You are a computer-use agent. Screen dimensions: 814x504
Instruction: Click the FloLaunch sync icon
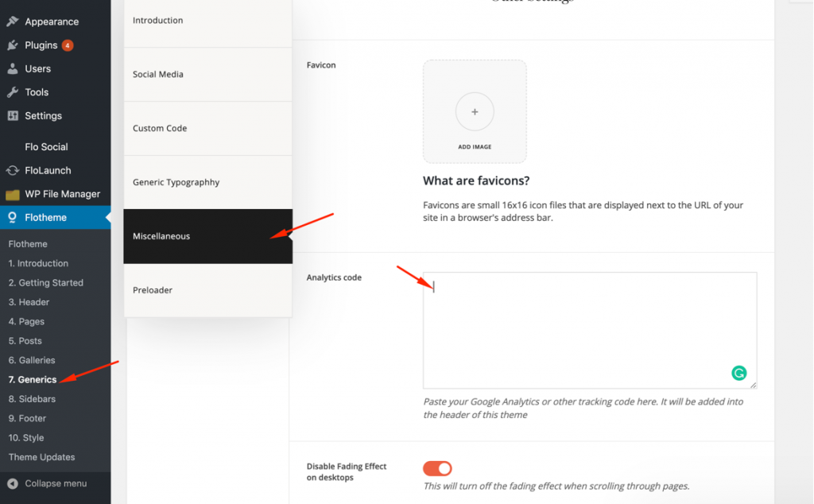(13, 170)
